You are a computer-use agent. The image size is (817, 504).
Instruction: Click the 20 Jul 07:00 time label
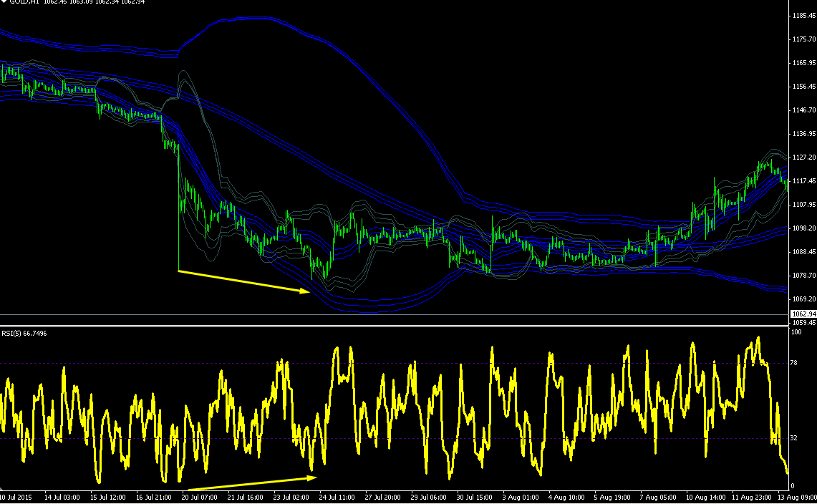[x=200, y=498]
